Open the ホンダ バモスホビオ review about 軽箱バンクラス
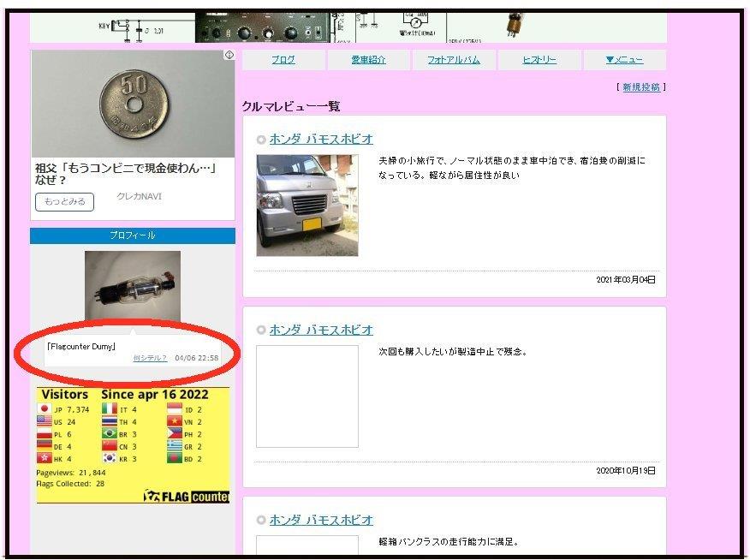Screen dimensions: 750x560 click(321, 520)
